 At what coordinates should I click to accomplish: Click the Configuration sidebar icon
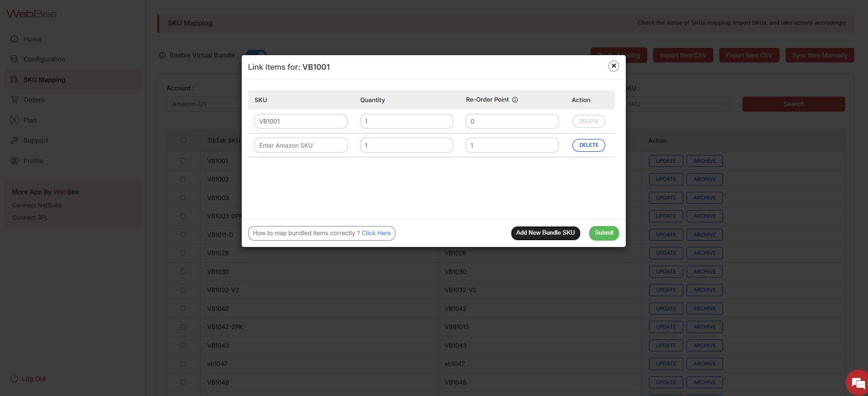[15, 59]
